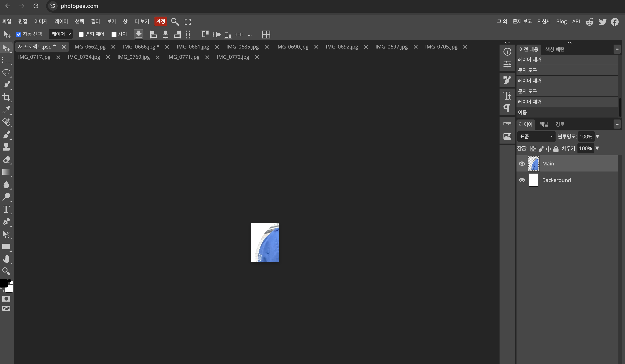Image resolution: width=625 pixels, height=364 pixels.
Task: Enable the 변형 제어 checkbox
Action: point(81,35)
